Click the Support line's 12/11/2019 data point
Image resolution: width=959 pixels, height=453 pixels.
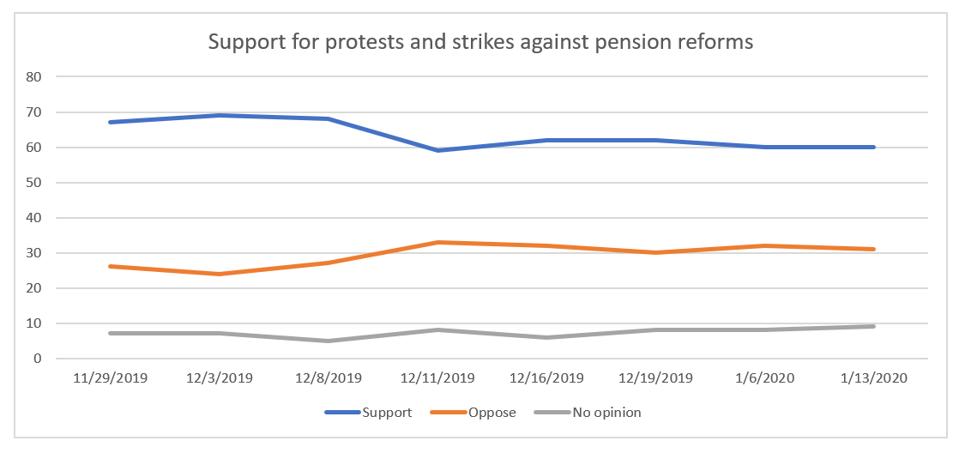pos(439,150)
